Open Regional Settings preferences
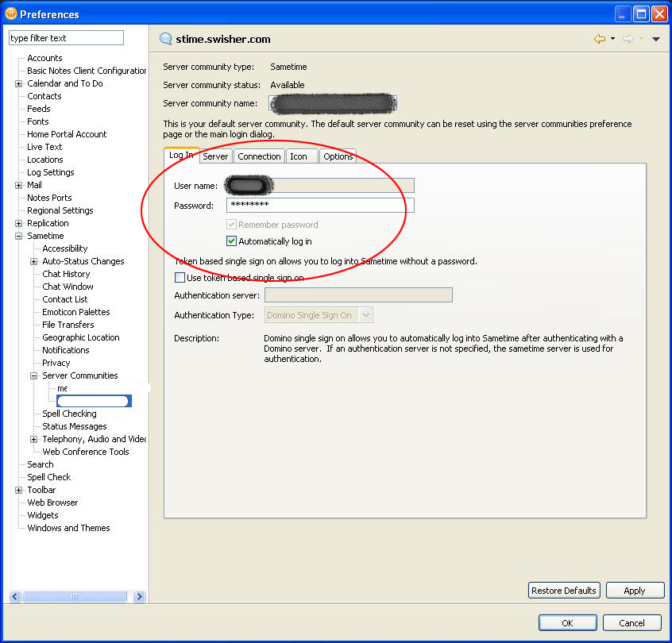The image size is (672, 643). coord(60,210)
